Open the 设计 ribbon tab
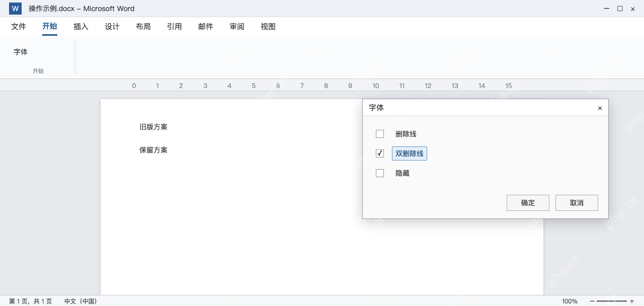The height and width of the screenshot is (306, 644). point(112,27)
